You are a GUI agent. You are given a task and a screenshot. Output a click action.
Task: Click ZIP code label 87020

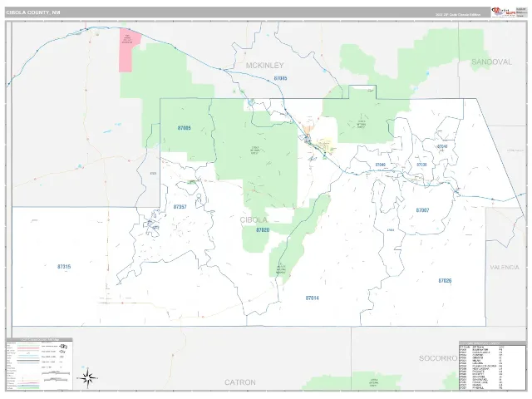(x=263, y=230)
